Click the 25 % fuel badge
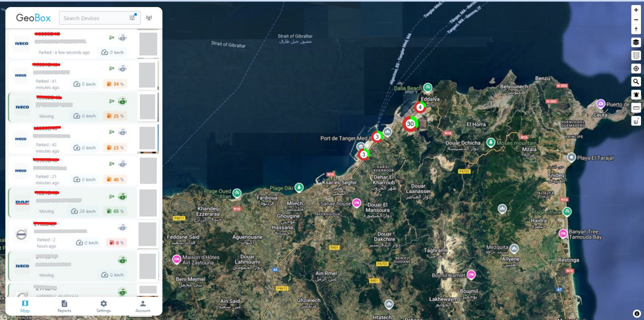The height and width of the screenshot is (320, 644). [114, 116]
